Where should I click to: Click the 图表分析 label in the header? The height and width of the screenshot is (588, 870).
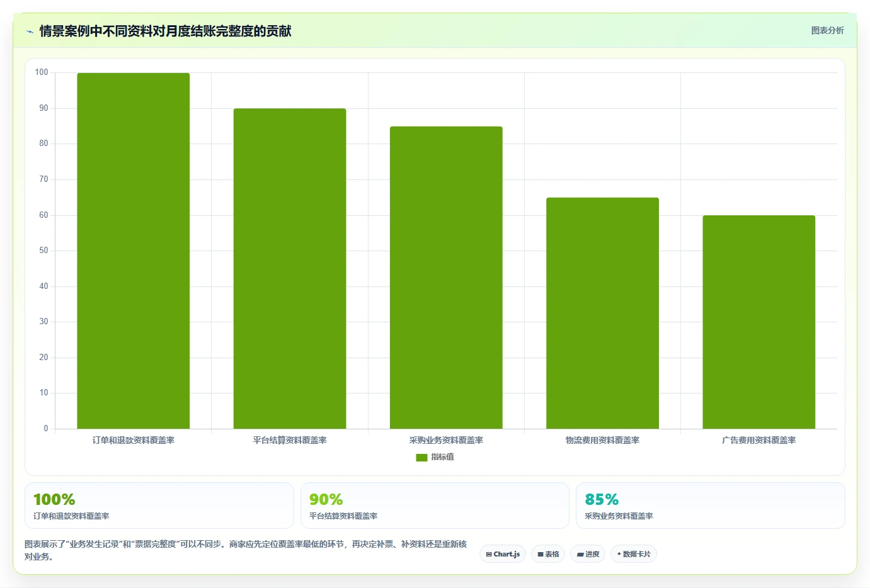827,30
